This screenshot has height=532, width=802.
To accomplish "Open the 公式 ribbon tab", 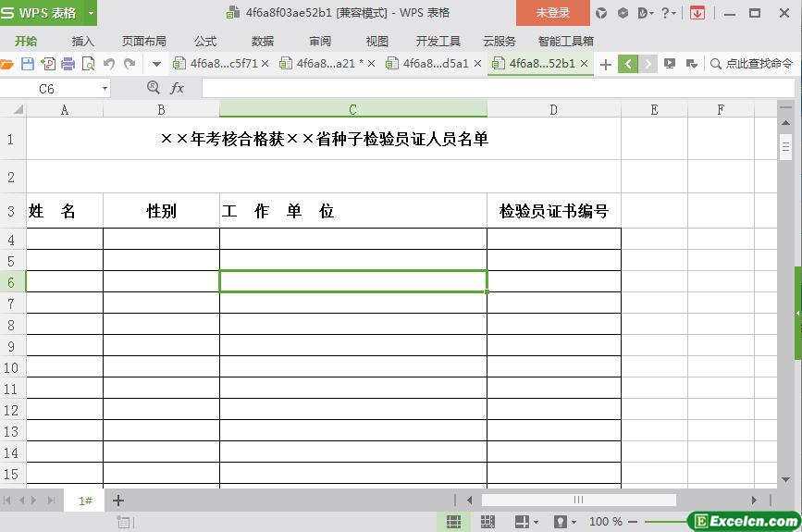I will (x=205, y=41).
